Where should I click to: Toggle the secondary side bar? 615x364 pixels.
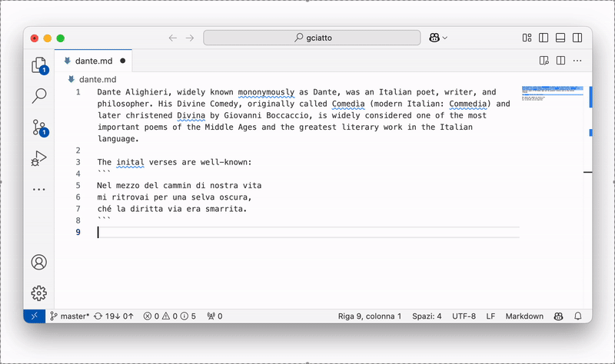577,38
